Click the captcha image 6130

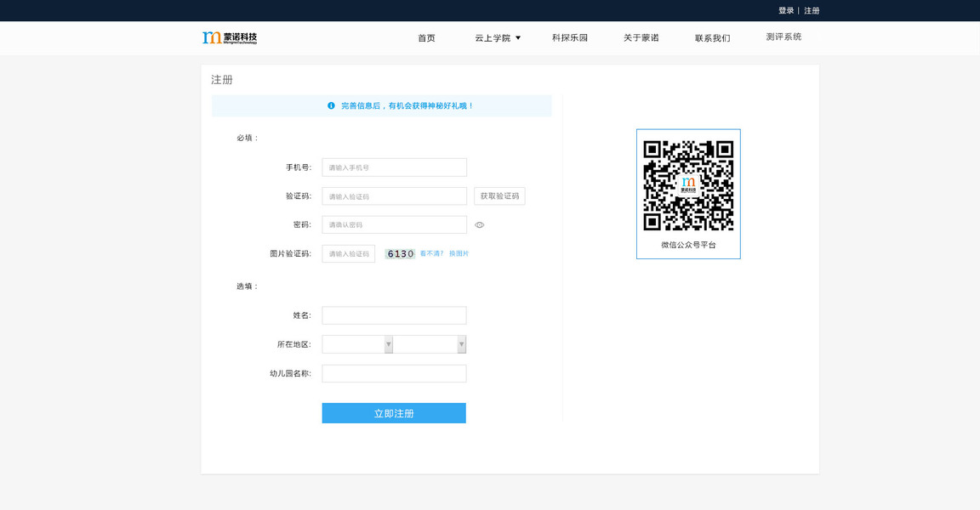click(x=400, y=253)
